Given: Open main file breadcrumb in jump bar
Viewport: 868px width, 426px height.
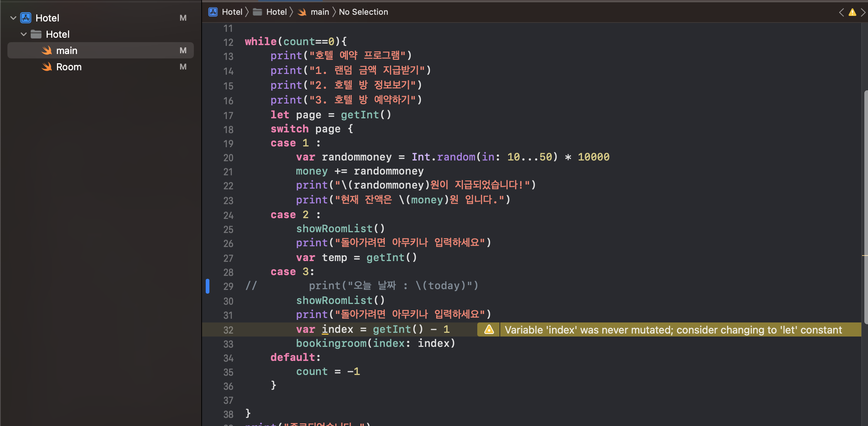Looking at the screenshot, I should click(319, 12).
